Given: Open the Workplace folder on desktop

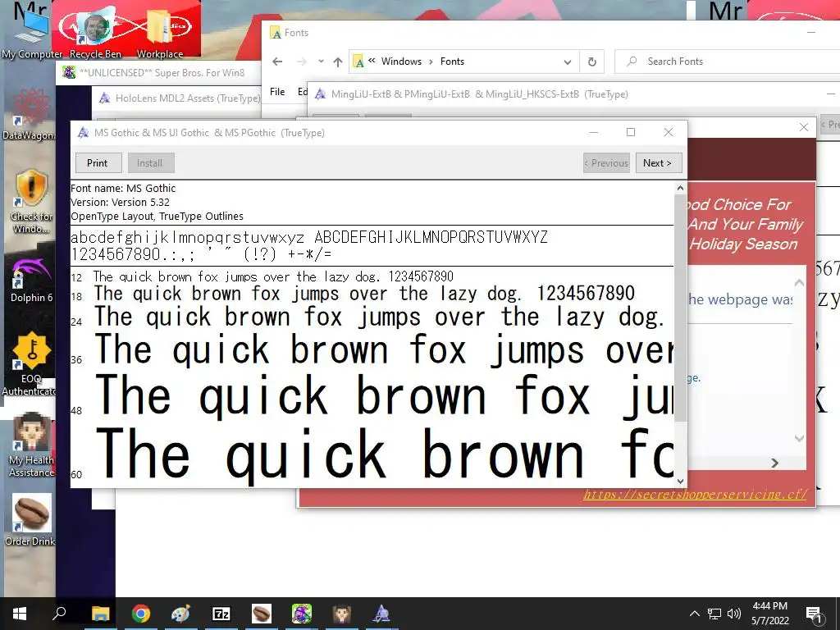Looking at the screenshot, I should click(x=160, y=32).
